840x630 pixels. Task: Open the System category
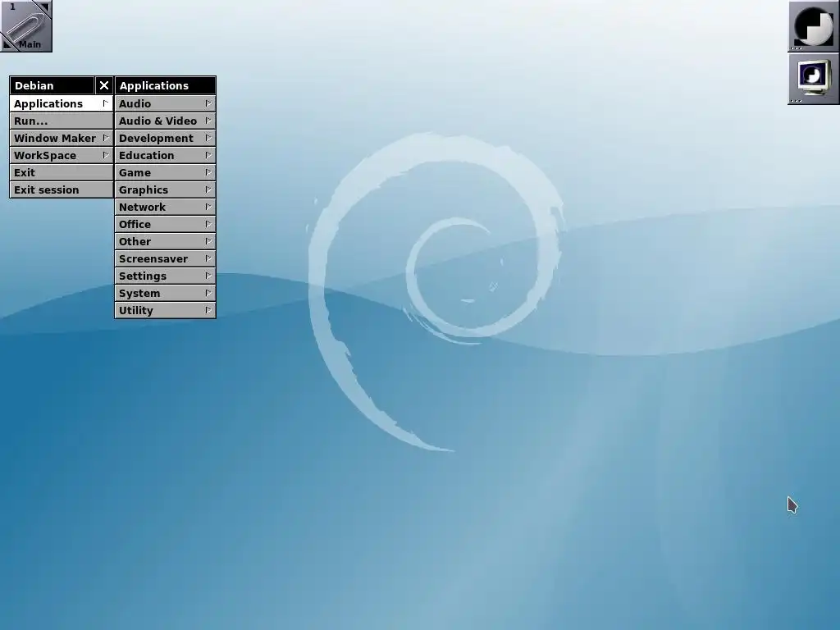pos(165,293)
